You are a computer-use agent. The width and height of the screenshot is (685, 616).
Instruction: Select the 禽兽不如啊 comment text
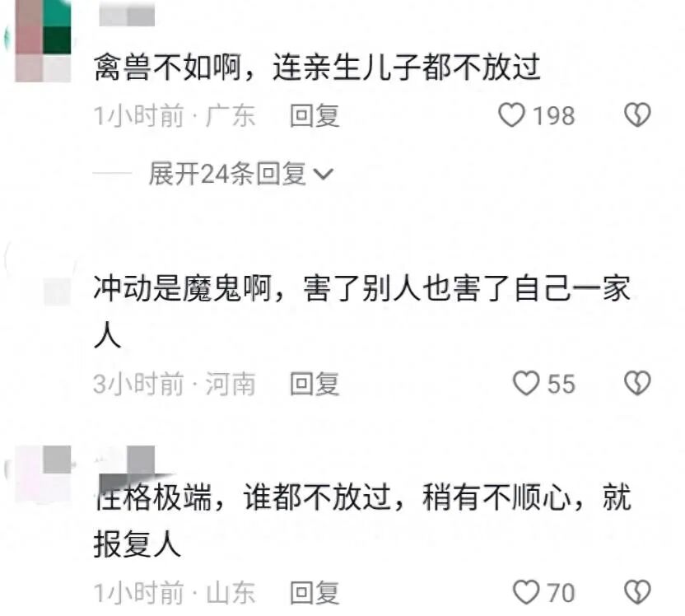(x=317, y=68)
